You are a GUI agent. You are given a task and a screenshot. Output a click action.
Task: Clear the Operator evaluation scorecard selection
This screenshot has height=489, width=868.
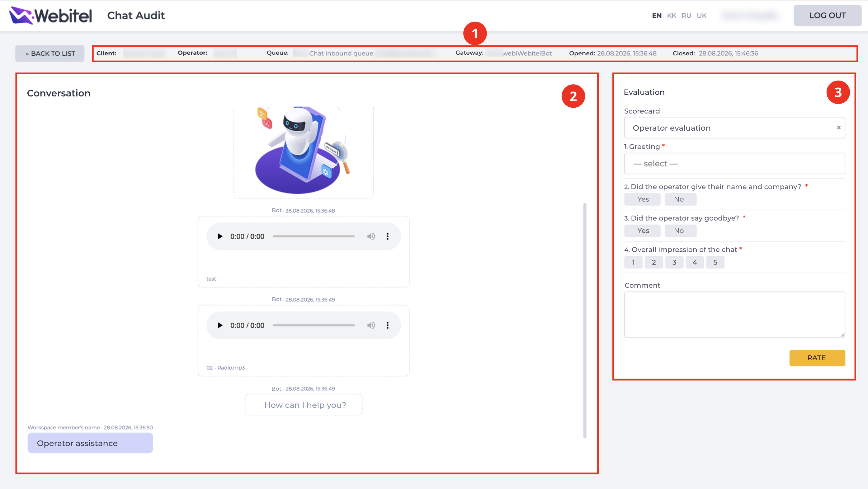[x=839, y=128]
